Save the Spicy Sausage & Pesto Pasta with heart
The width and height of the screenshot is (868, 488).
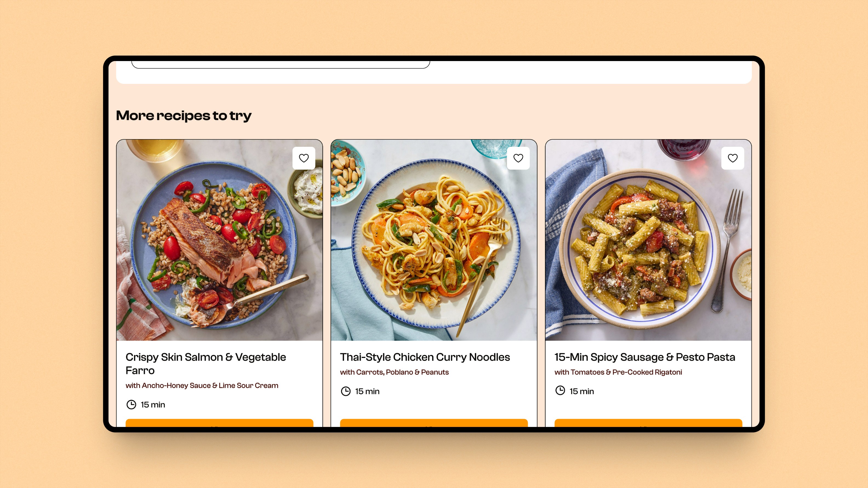click(x=733, y=158)
